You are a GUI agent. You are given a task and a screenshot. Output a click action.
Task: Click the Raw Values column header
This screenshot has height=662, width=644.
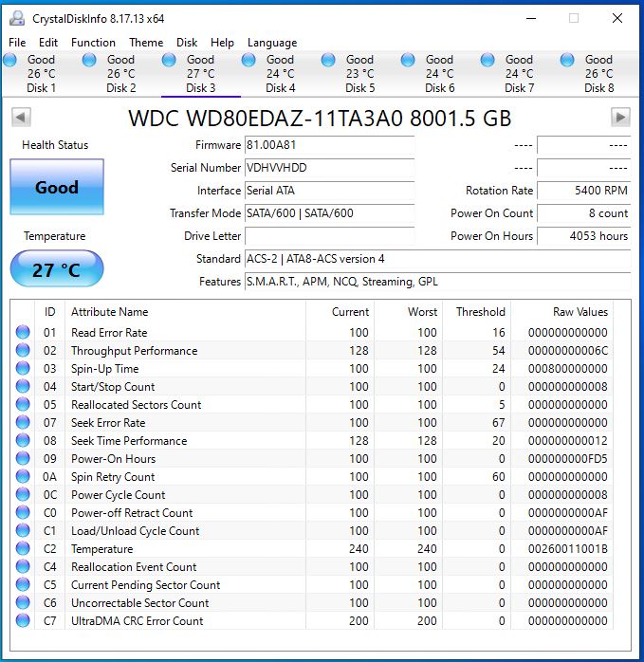click(x=562, y=312)
